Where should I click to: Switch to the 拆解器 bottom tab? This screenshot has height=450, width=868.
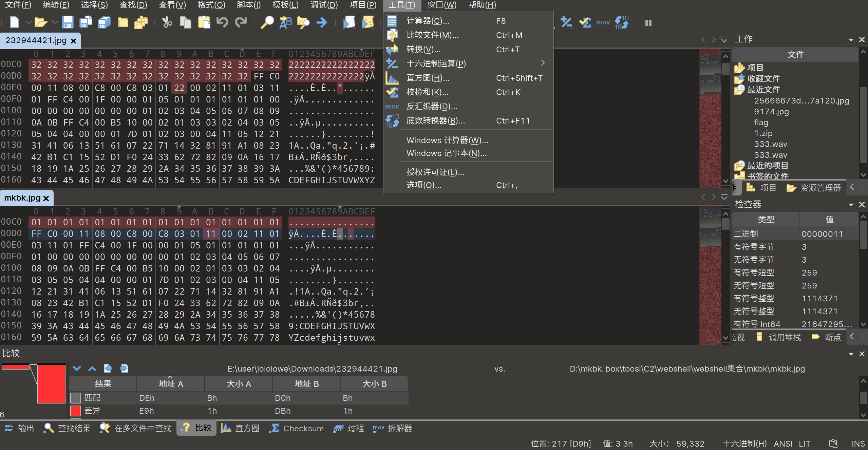pyautogui.click(x=392, y=428)
